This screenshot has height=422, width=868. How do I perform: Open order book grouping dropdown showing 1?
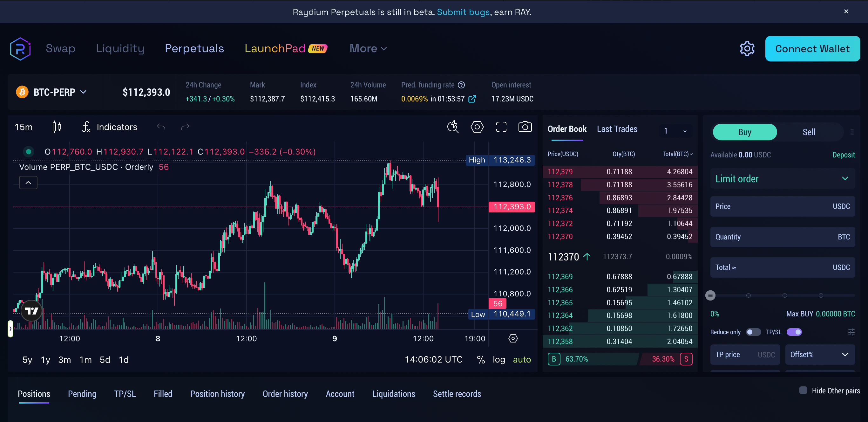tap(675, 131)
